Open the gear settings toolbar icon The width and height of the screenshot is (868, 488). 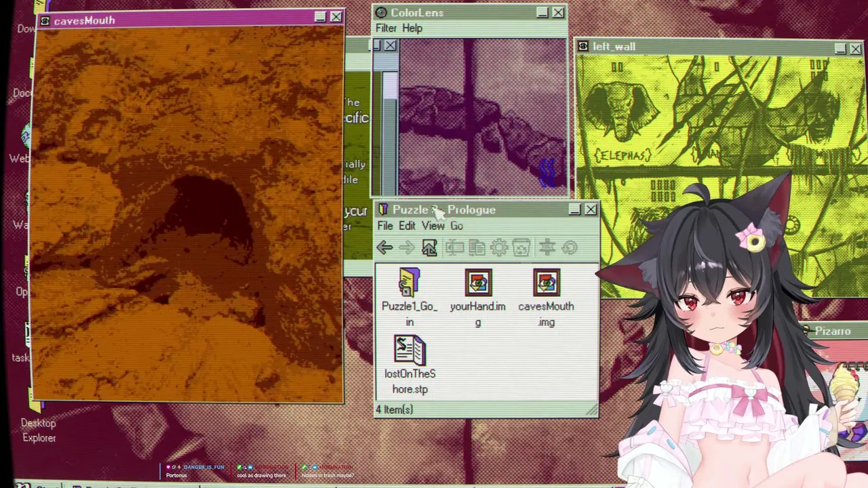pos(499,248)
